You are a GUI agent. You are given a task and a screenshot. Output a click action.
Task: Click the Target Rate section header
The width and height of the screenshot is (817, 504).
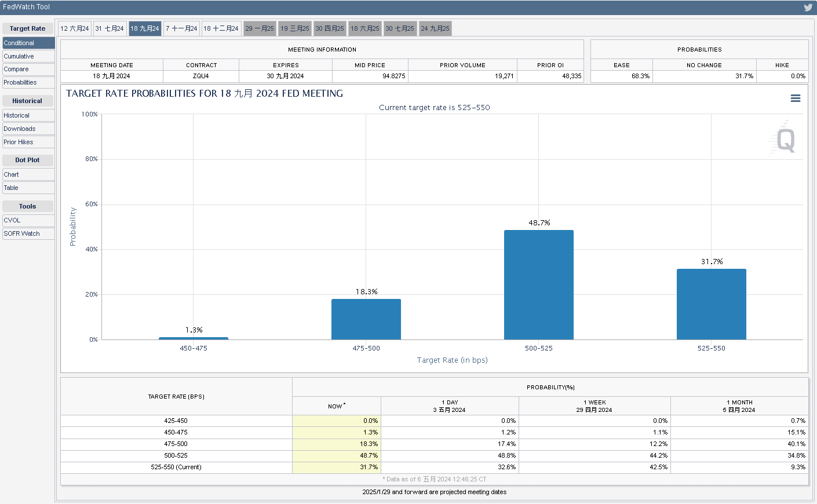tap(27, 28)
